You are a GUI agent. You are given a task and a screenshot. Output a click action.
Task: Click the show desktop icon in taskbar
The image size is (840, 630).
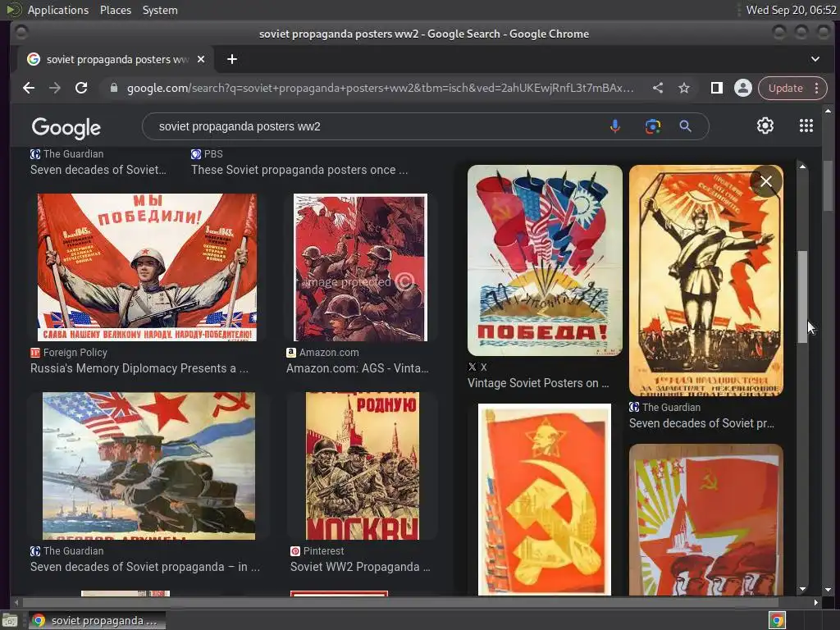pyautogui.click(x=10, y=621)
